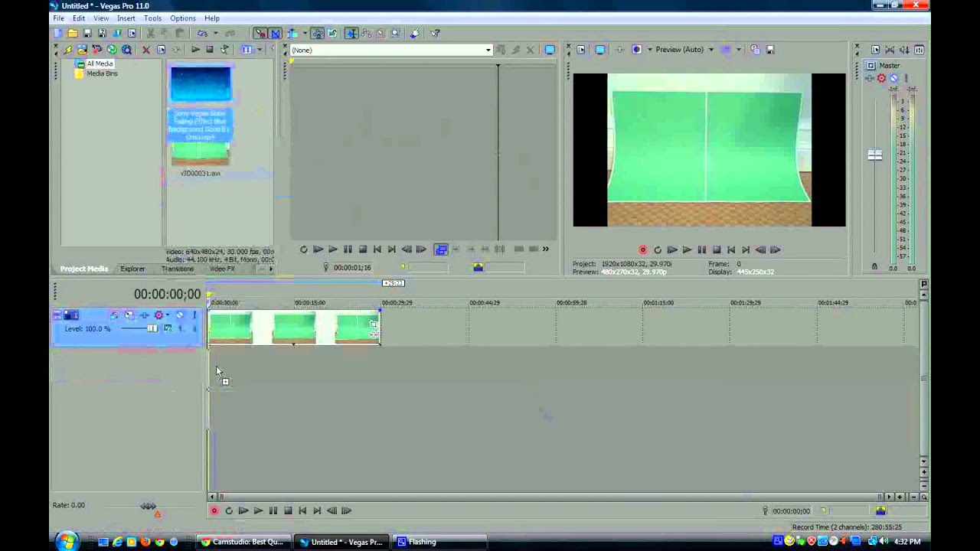Select the Zoom Edit tool
Screen dimensions: 980x551
(x=396, y=33)
